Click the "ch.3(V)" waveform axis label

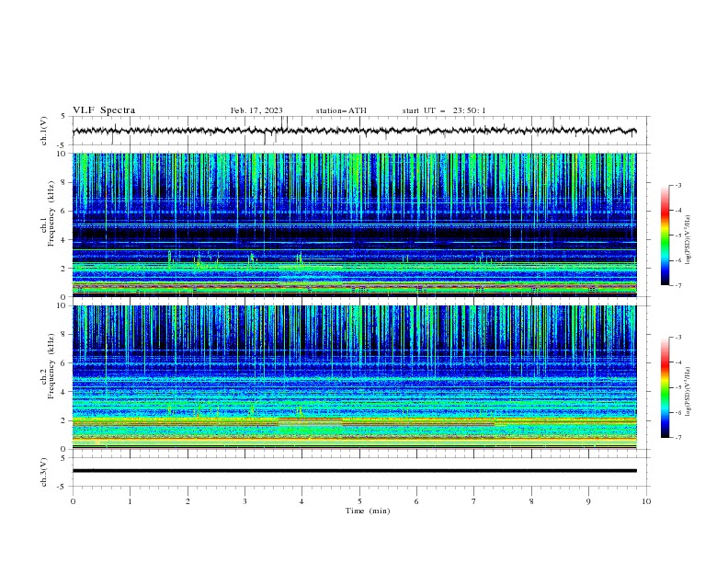point(44,472)
